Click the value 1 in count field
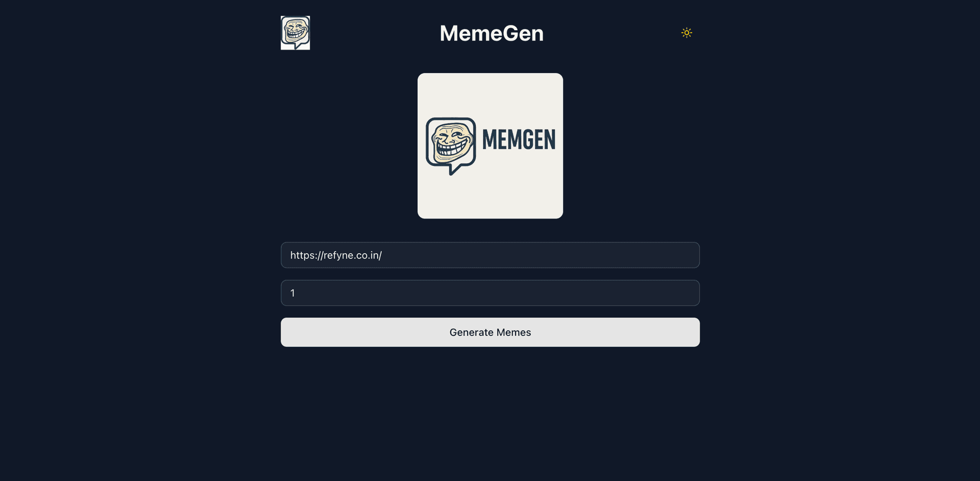Viewport: 980px width, 481px height. (x=292, y=293)
